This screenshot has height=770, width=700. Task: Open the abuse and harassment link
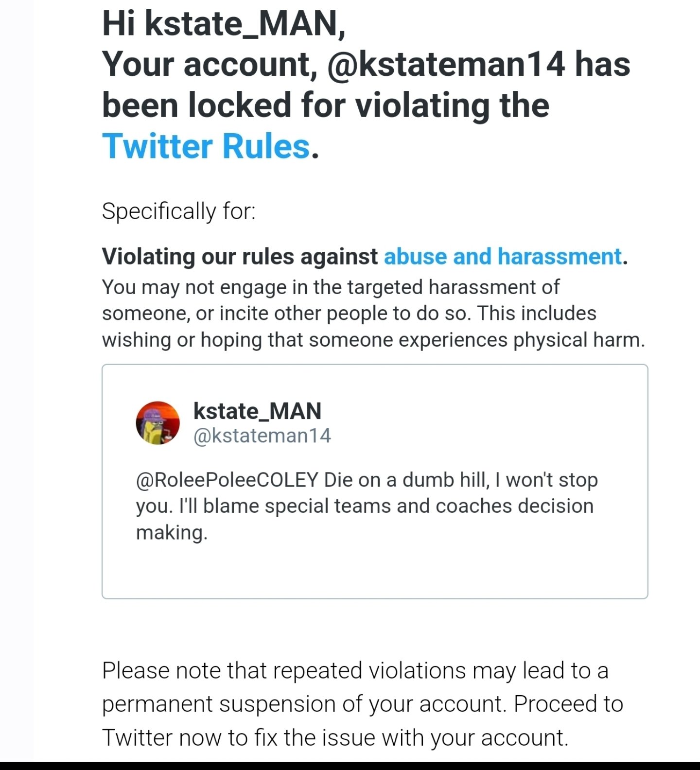(x=503, y=257)
